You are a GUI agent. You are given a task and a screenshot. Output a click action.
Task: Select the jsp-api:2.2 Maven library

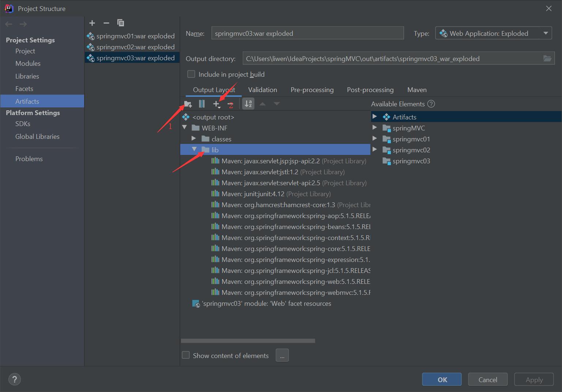[x=289, y=161]
